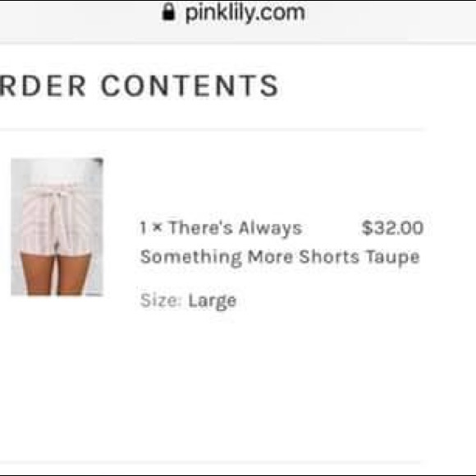The width and height of the screenshot is (476, 476).
Task: Click the padlock icon beside pinklily.com
Action: (x=168, y=12)
